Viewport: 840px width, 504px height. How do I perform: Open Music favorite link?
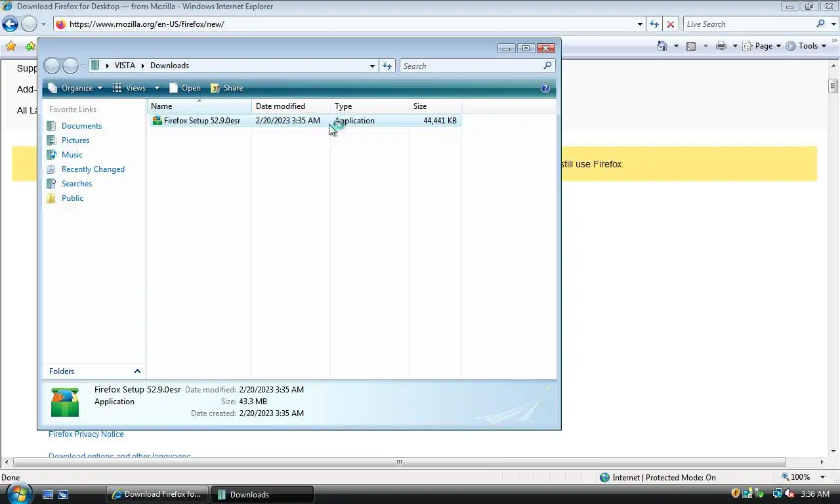72,155
